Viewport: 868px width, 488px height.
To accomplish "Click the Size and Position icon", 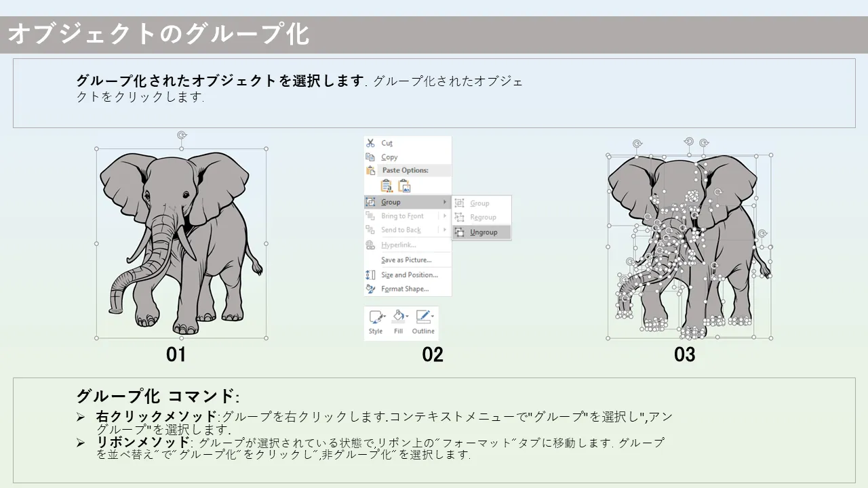I will 370,274.
